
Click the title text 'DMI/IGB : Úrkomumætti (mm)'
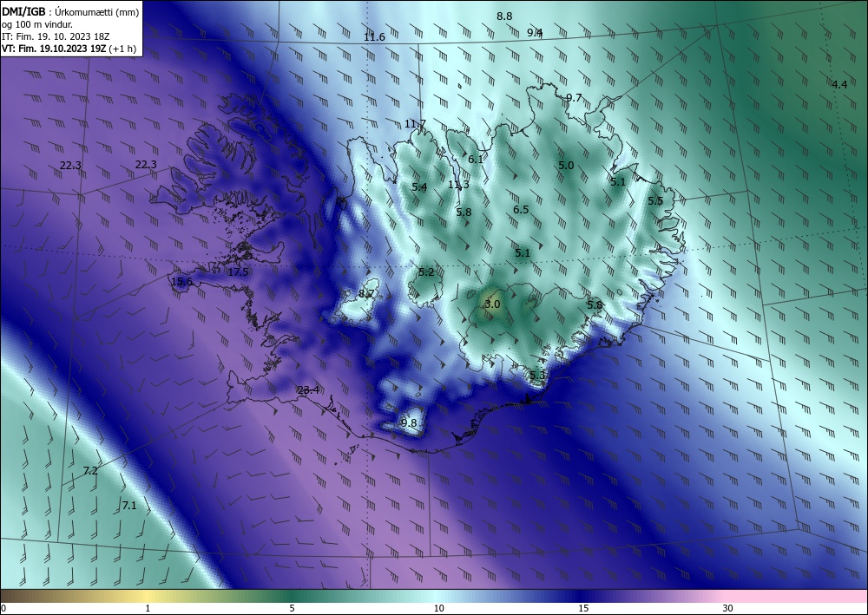[70, 11]
